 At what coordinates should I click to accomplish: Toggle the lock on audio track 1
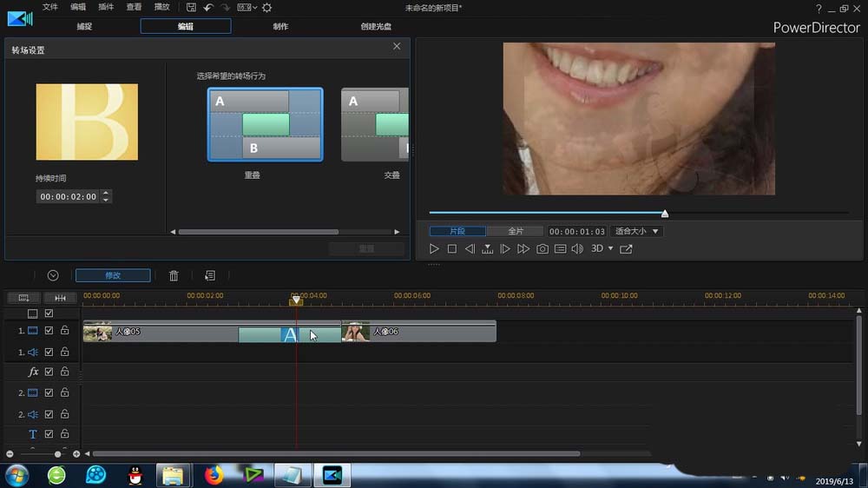(x=64, y=352)
